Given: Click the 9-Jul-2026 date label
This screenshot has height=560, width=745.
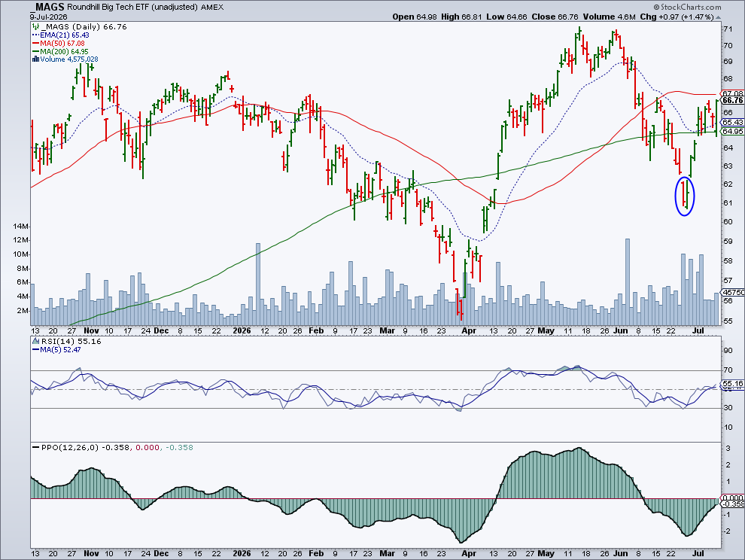Looking at the screenshot, I should pyautogui.click(x=48, y=17).
